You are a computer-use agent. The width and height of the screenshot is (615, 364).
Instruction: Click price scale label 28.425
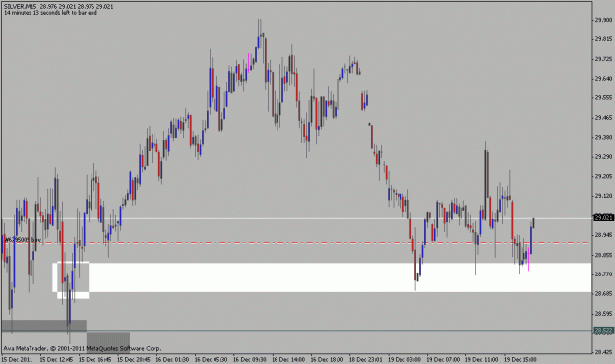click(x=603, y=352)
